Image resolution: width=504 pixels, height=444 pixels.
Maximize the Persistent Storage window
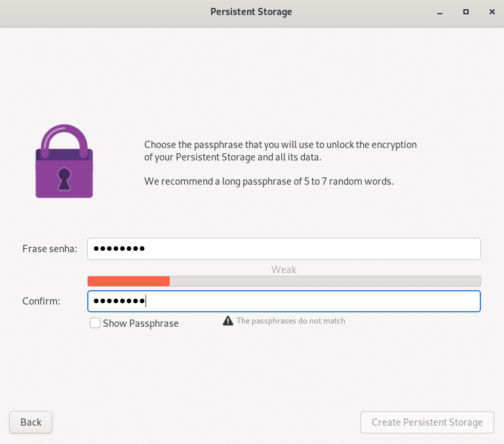tap(466, 12)
